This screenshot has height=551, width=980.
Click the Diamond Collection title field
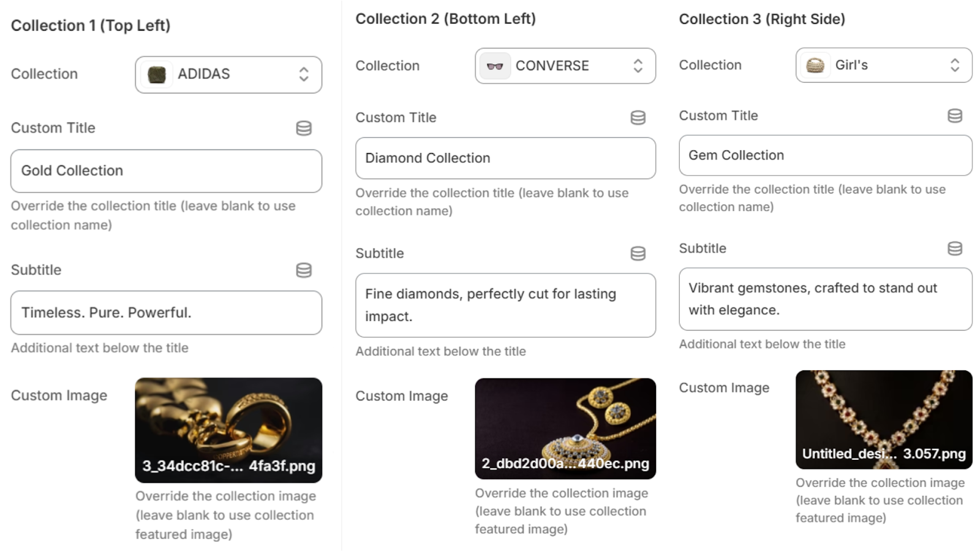pyautogui.click(x=505, y=158)
